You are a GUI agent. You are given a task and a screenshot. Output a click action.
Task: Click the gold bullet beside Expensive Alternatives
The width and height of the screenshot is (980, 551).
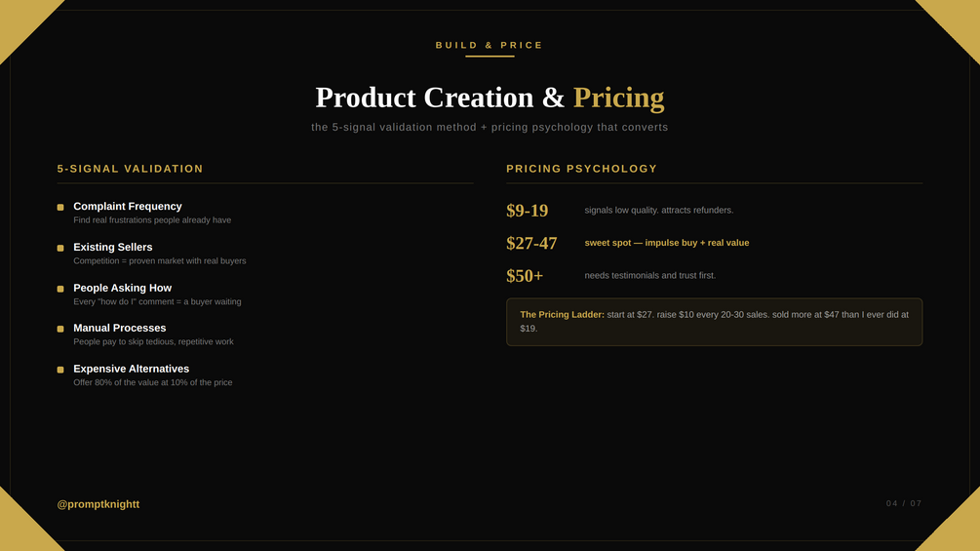click(x=60, y=370)
